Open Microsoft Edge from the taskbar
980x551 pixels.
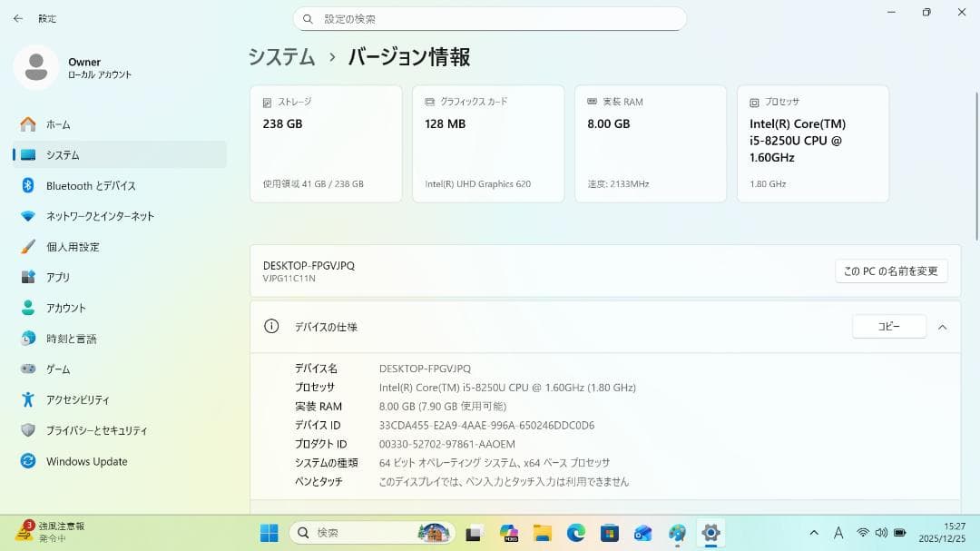click(574, 533)
